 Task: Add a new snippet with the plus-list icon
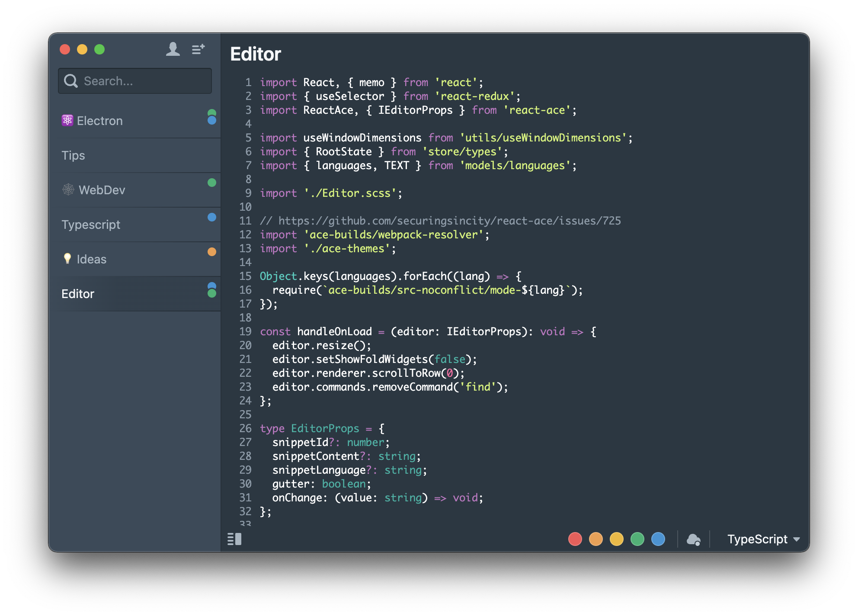(x=198, y=49)
